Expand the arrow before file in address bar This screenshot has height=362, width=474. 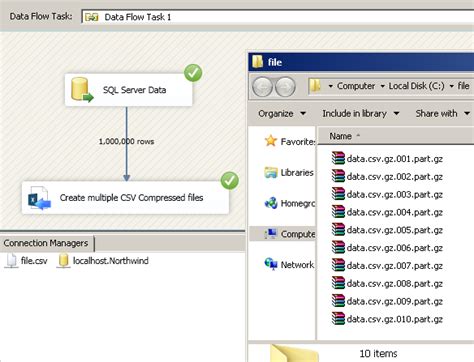point(451,86)
